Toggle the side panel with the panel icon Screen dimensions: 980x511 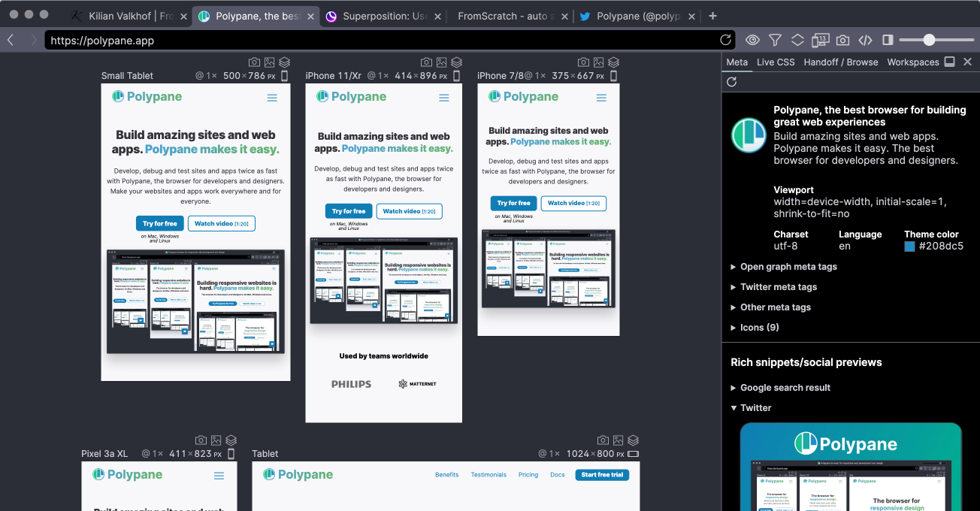pyautogui.click(x=888, y=40)
